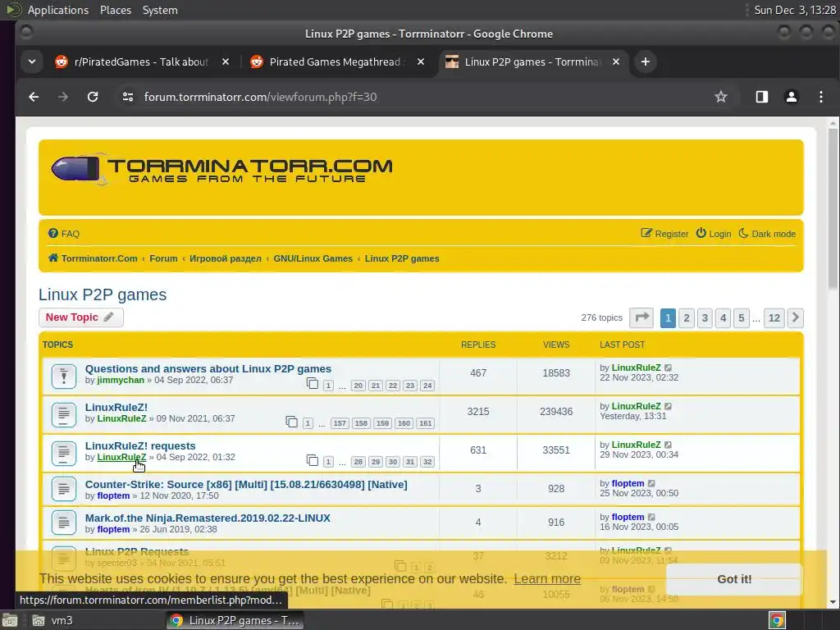840x630 pixels.
Task: Open jimmychan's user profile
Action: 121,380
